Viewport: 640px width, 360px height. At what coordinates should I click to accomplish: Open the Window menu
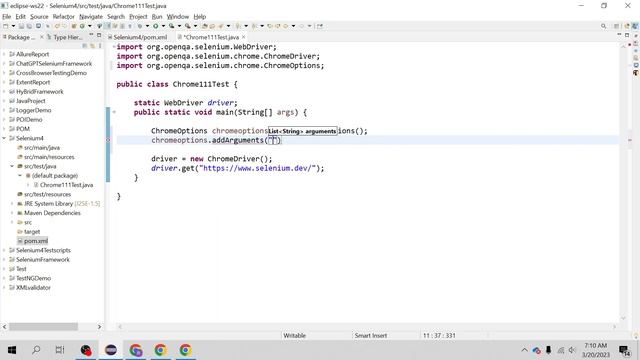178,17
